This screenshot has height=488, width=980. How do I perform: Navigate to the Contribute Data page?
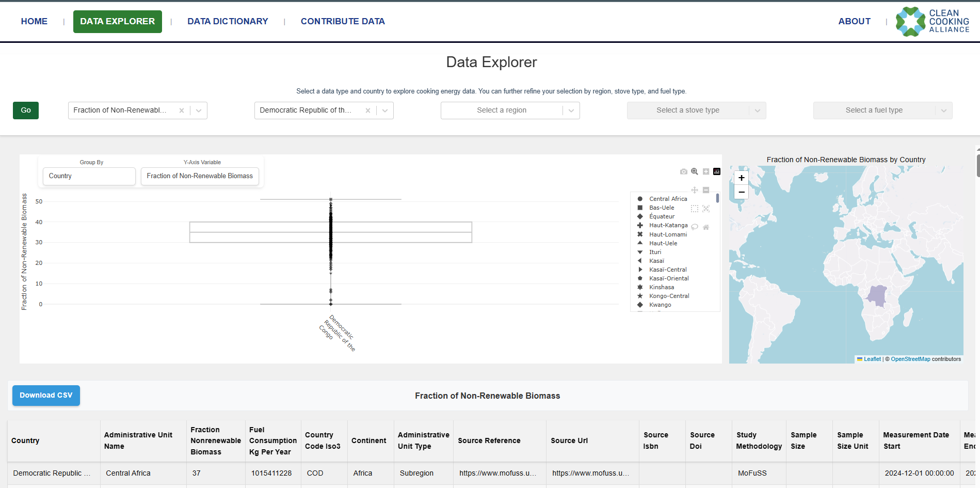[343, 21]
